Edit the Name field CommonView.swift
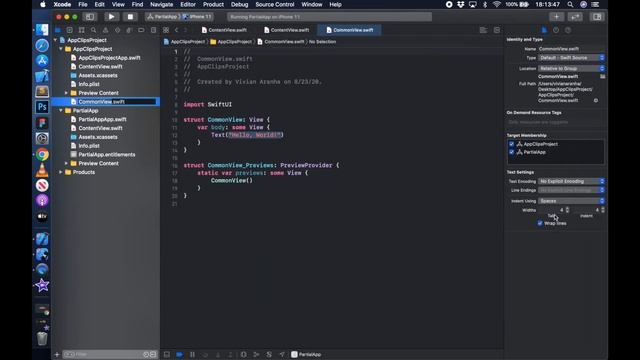The image size is (640, 360). (571, 49)
